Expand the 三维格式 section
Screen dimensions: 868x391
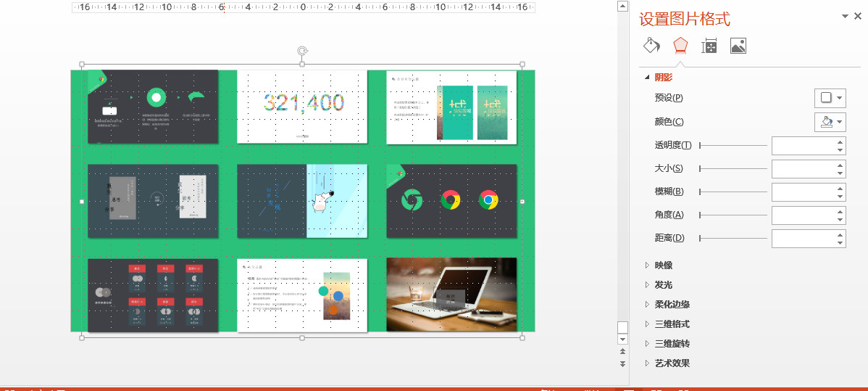672,324
